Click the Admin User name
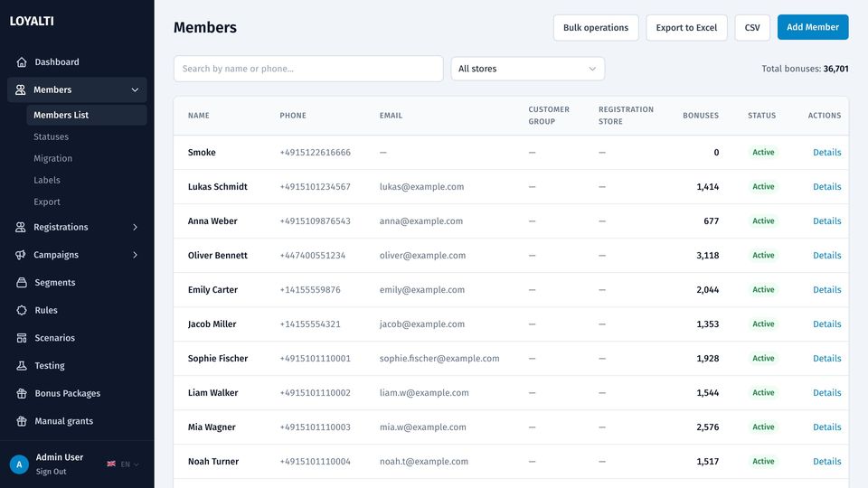Image resolution: width=868 pixels, height=488 pixels. tap(60, 457)
